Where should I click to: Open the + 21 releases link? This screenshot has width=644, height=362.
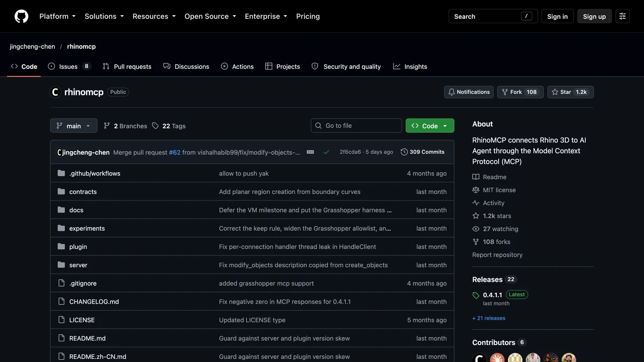coord(489,318)
